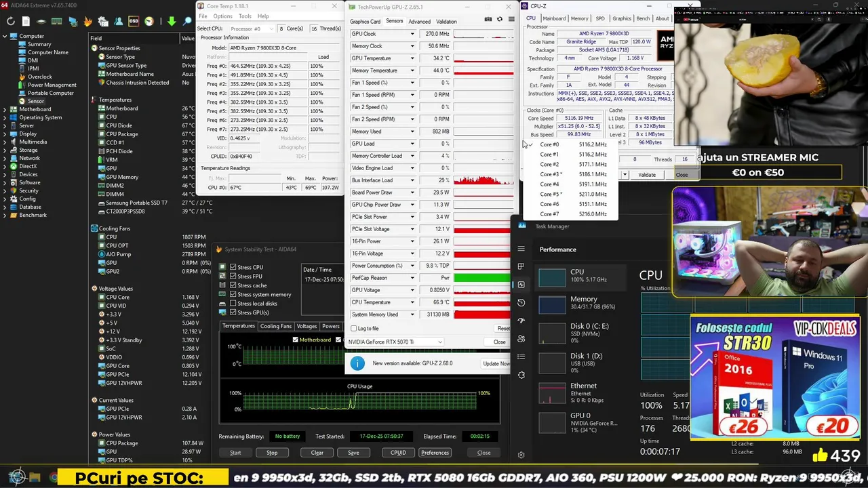The width and height of the screenshot is (868, 488).
Task: Click GPU-Z screenshot camera icon
Action: pyautogui.click(x=488, y=20)
